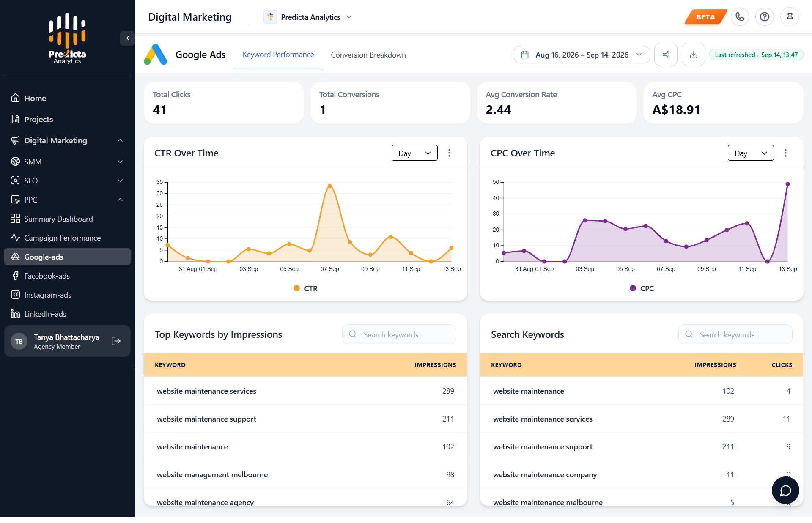
Task: Toggle CPC legend series
Action: pyautogui.click(x=642, y=288)
